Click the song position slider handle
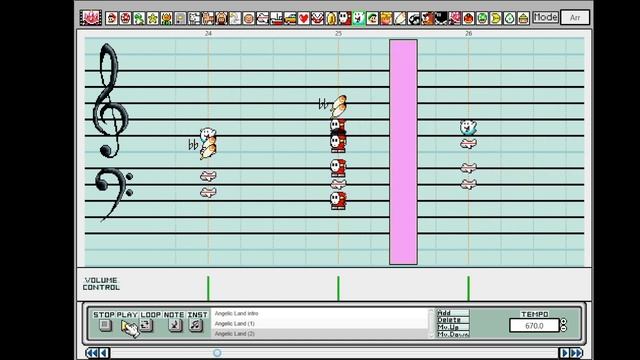 tap(217, 353)
